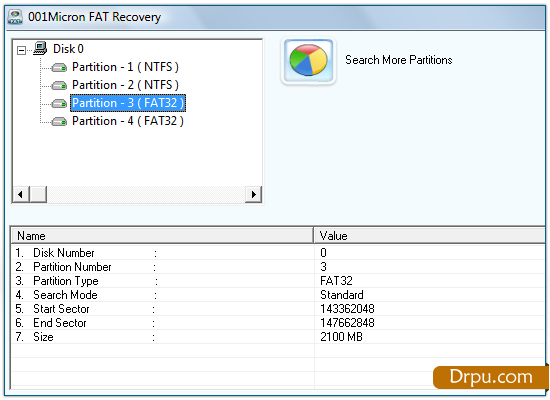The height and width of the screenshot is (400, 550).
Task: Select Partition - 4 ( FAT32 )
Action: pyautogui.click(x=128, y=121)
